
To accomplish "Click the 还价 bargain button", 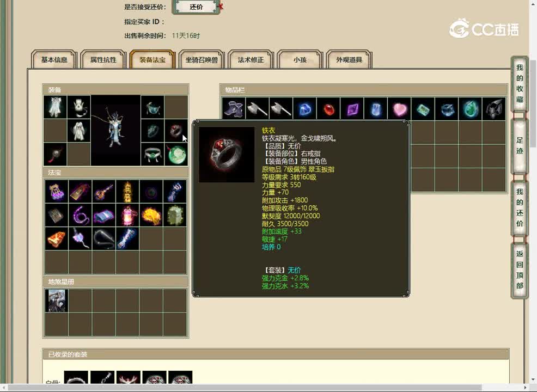I will (x=196, y=7).
